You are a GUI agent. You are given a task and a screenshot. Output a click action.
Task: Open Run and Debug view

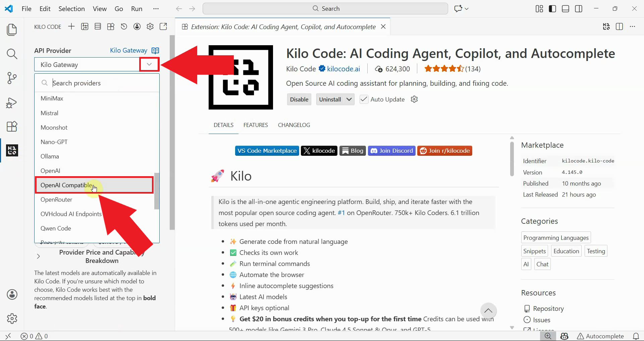[12, 103]
